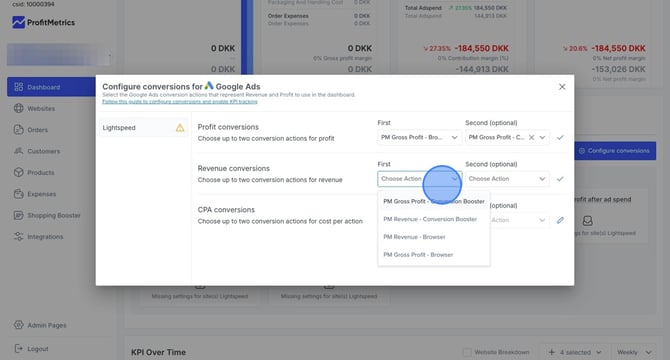Click the -184,550 DKK contribution margin value
The image size is (670, 360).
coord(482,48)
